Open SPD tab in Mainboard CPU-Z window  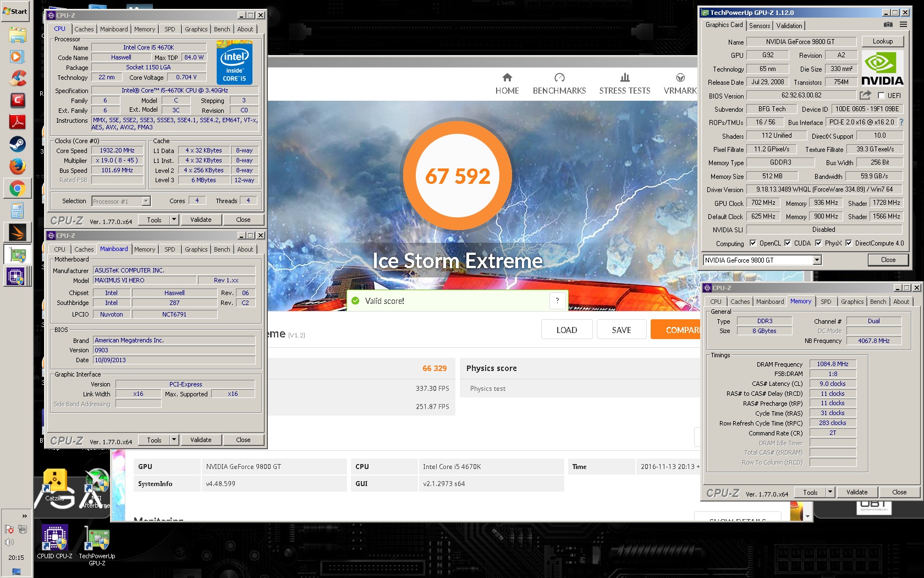pos(170,249)
